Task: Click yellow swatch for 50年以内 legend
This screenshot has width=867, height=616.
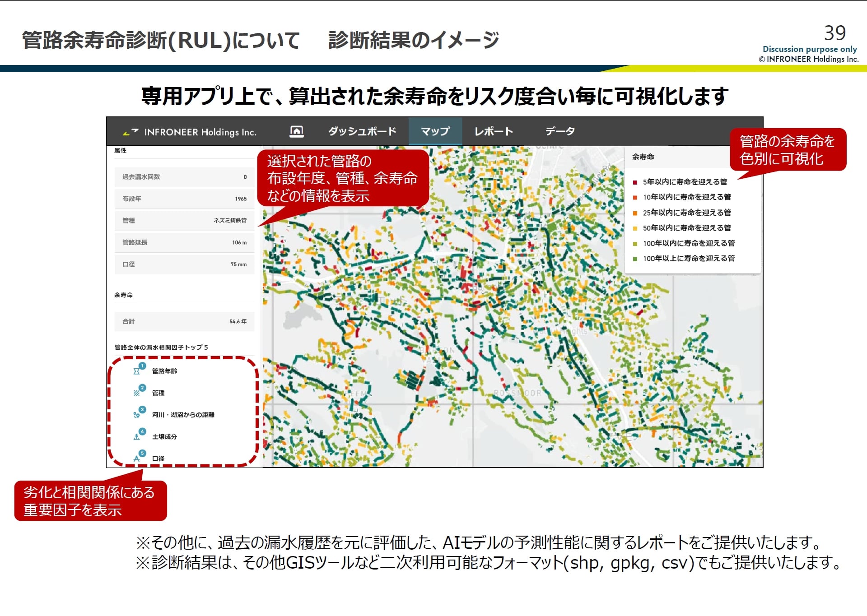Action: click(x=635, y=228)
